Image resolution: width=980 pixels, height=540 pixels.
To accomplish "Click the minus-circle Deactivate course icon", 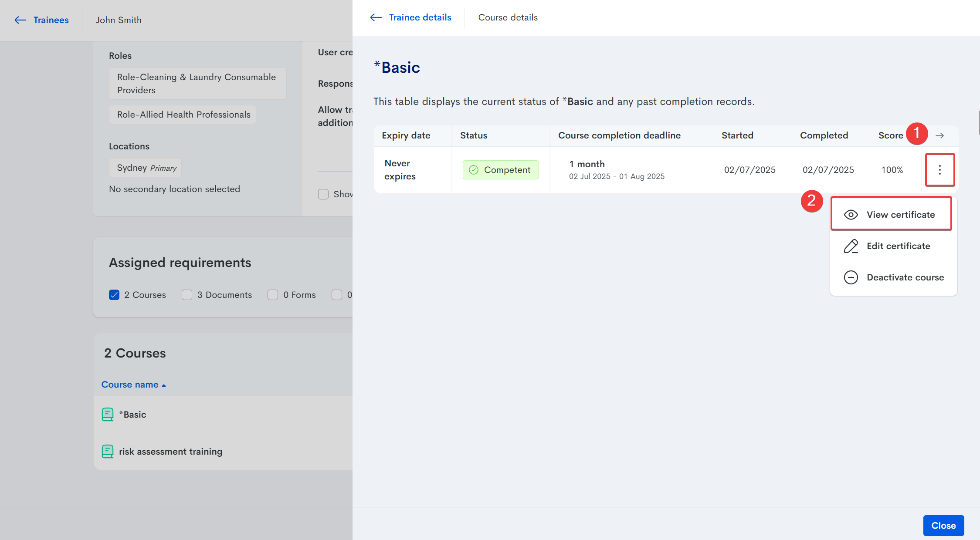I will tap(851, 277).
